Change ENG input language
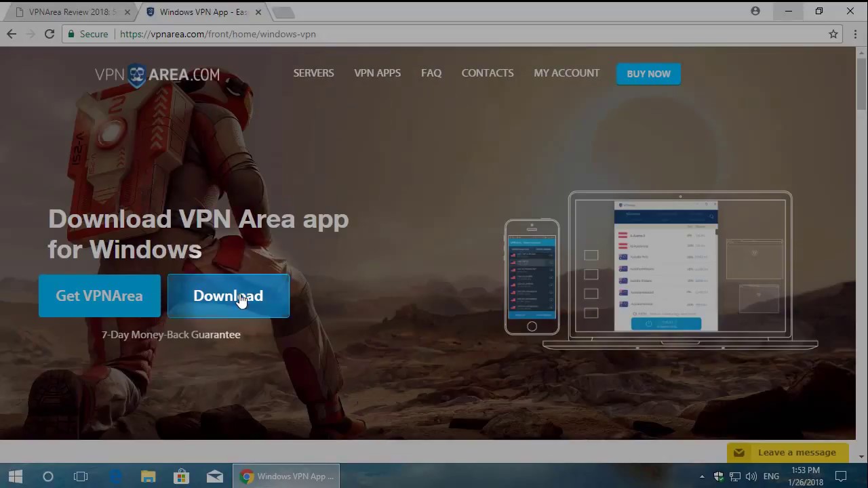Viewport: 868px width, 488px height. tap(771, 476)
